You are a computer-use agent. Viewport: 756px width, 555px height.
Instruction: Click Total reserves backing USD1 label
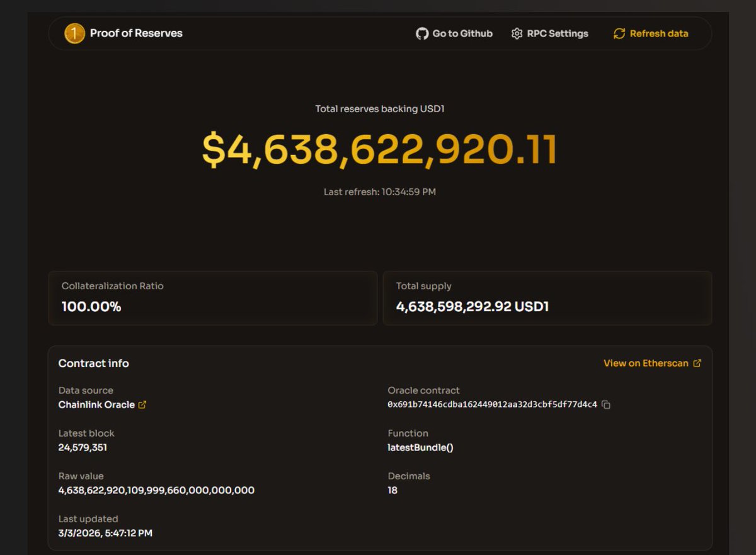(380, 109)
